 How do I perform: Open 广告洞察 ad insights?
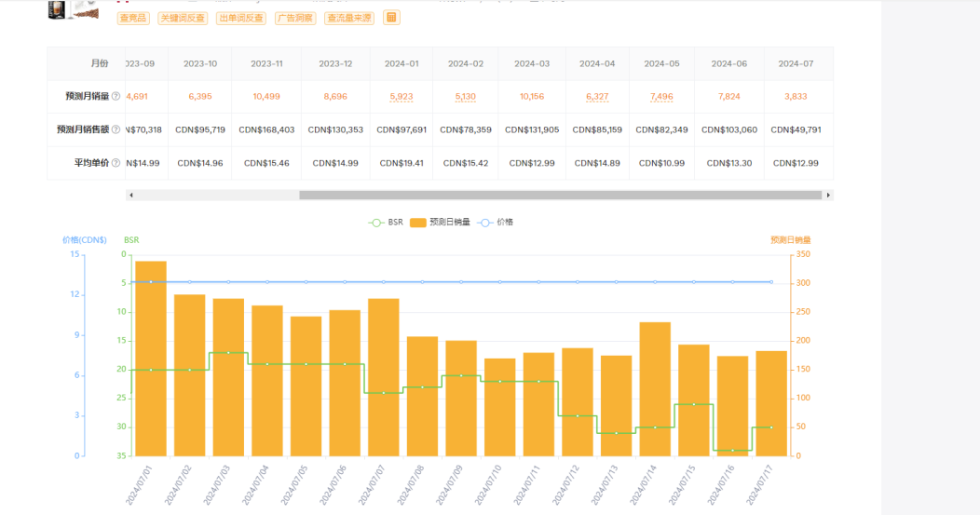coord(295,18)
